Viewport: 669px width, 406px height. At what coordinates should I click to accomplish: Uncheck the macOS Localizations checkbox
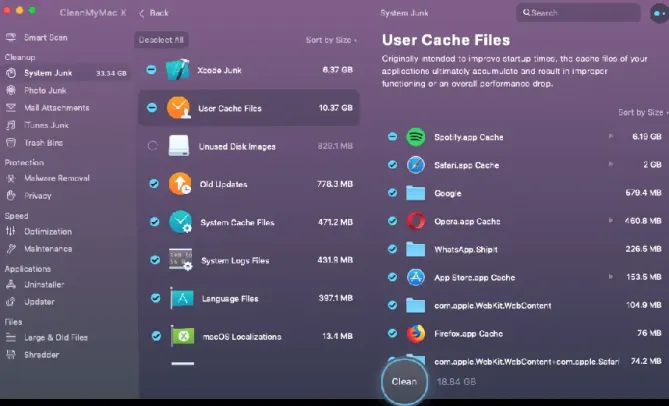[157, 336]
